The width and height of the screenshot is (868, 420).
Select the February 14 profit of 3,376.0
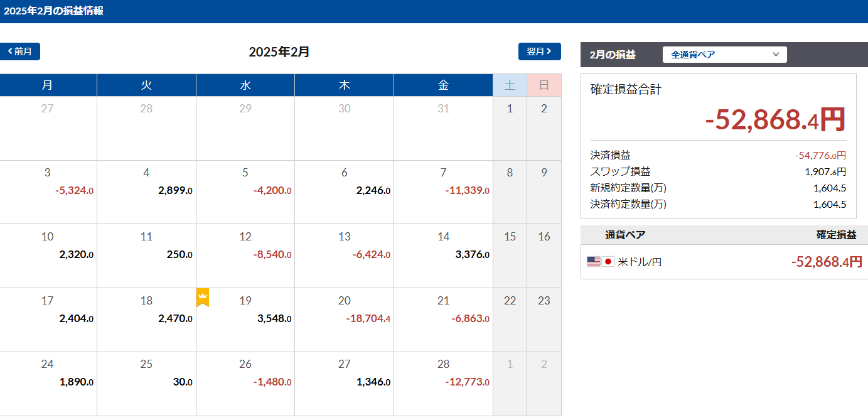472,255
